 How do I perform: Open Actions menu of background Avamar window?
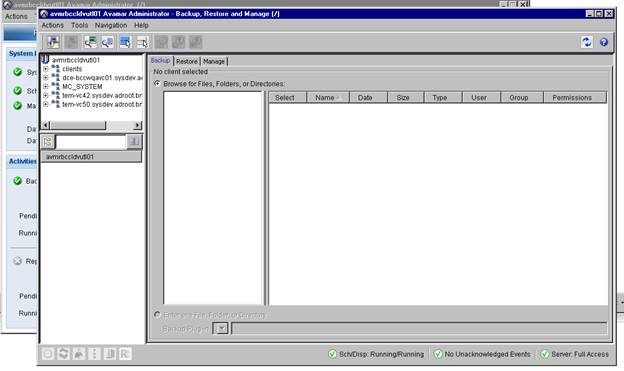coord(16,16)
